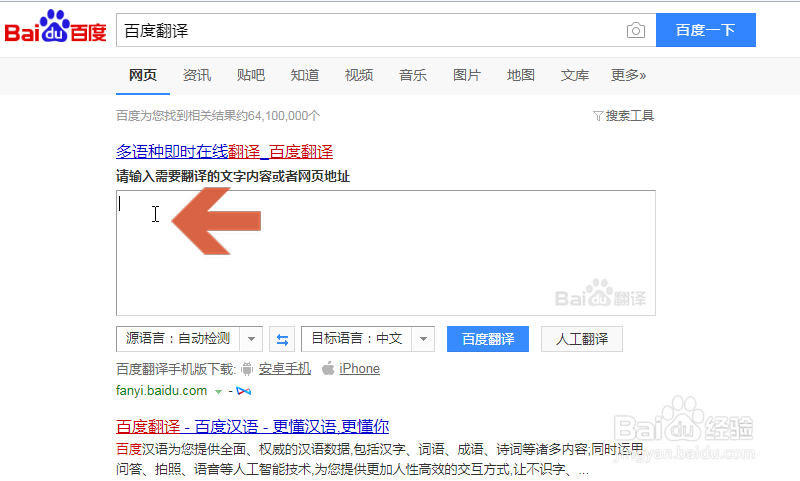800x481 pixels.
Task: Click the fanyi.baidu.com URL text
Action: [161, 391]
